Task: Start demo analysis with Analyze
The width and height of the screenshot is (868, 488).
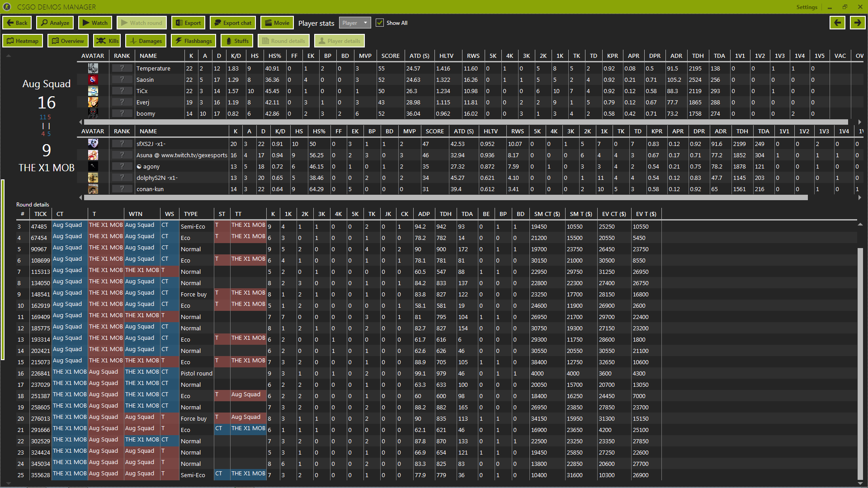Action: (55, 23)
